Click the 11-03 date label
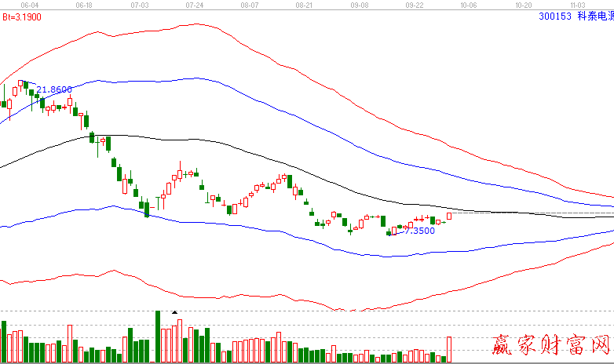Screen dimensions: 614x364 pyautogui.click(x=579, y=5)
